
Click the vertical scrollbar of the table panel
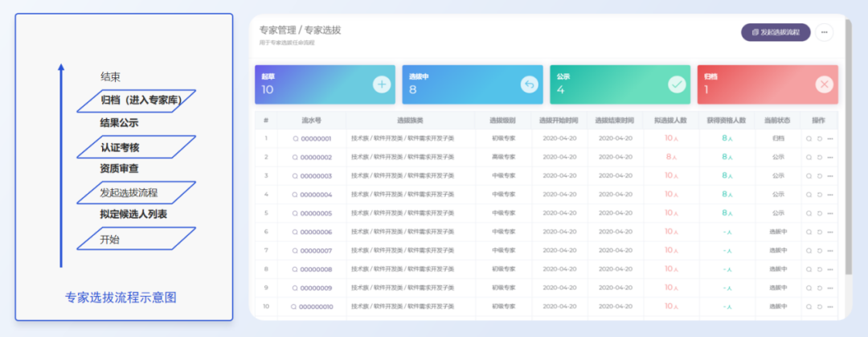(x=849, y=147)
